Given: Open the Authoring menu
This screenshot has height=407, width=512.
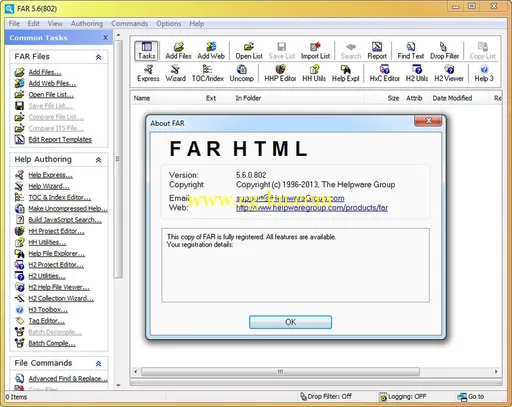Looking at the screenshot, I should pyautogui.click(x=87, y=24).
